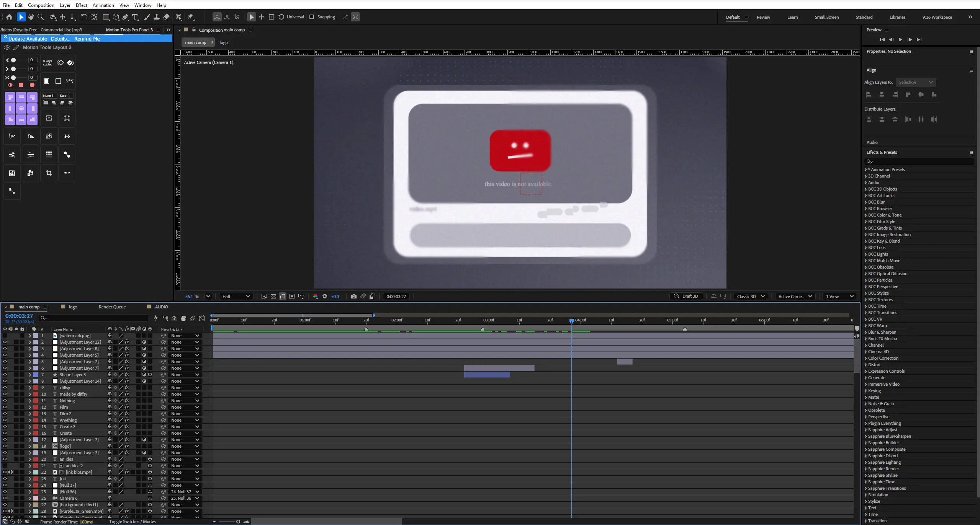Open the Composition menu

click(41, 5)
